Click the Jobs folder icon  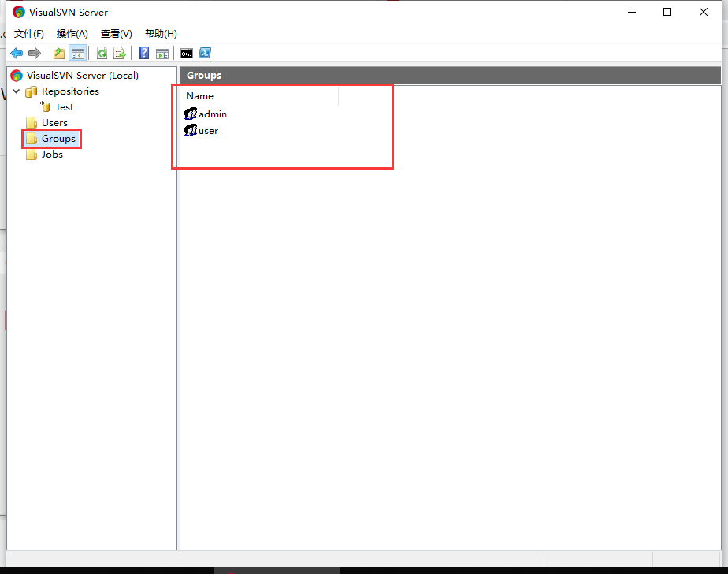point(32,155)
